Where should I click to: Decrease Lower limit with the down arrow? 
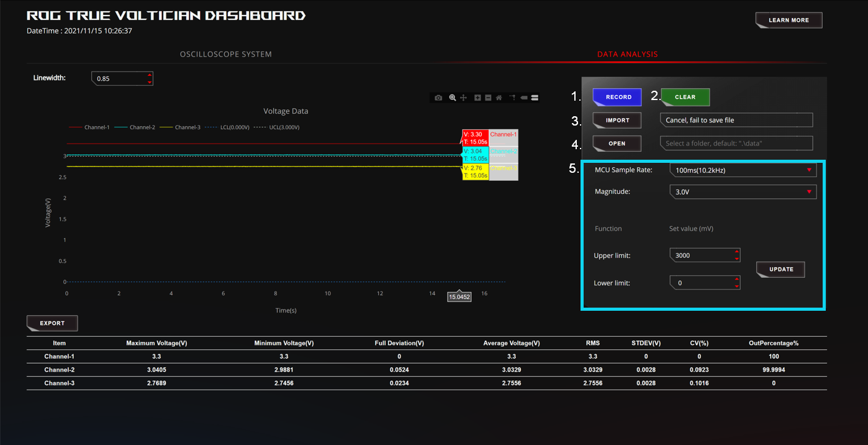point(736,286)
